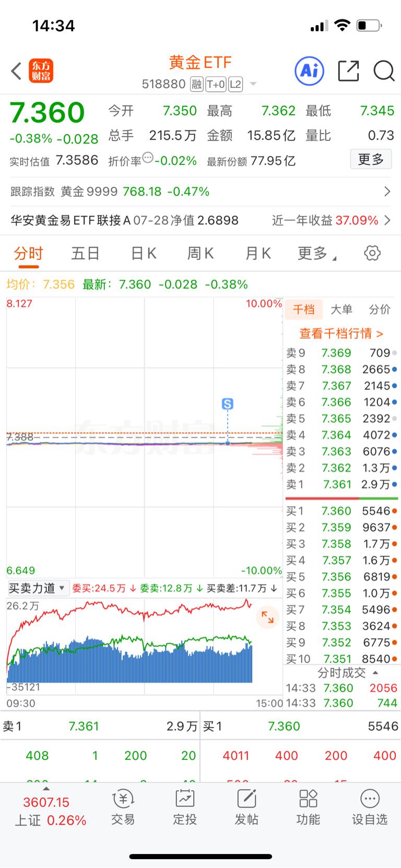Tap the 折价率 info bubble icon
Screen dimensions: 401x868
coord(148,157)
